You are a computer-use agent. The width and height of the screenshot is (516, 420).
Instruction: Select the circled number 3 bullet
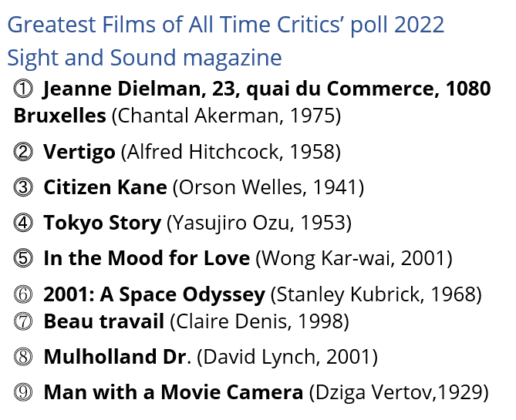coord(23,187)
